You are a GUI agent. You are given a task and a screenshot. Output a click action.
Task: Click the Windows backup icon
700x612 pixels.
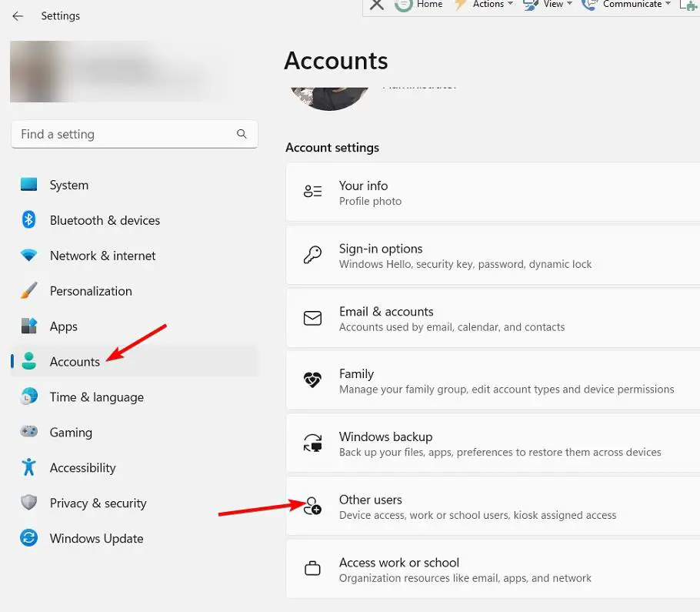coord(312,443)
